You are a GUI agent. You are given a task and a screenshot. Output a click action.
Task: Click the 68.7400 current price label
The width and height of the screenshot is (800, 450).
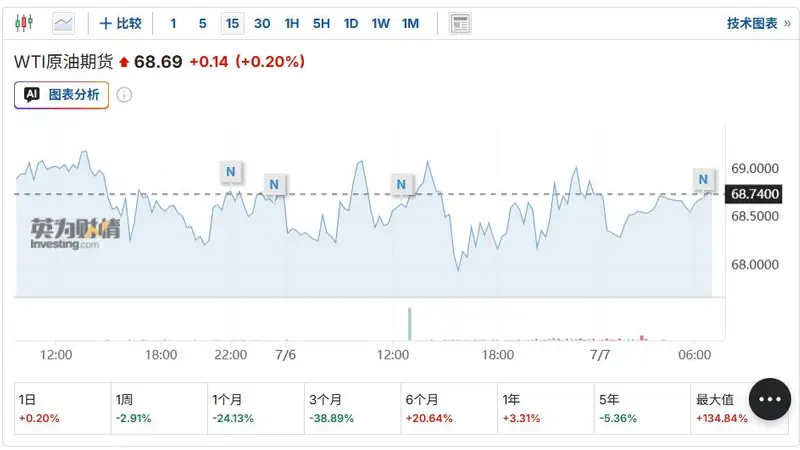pyautogui.click(x=754, y=194)
